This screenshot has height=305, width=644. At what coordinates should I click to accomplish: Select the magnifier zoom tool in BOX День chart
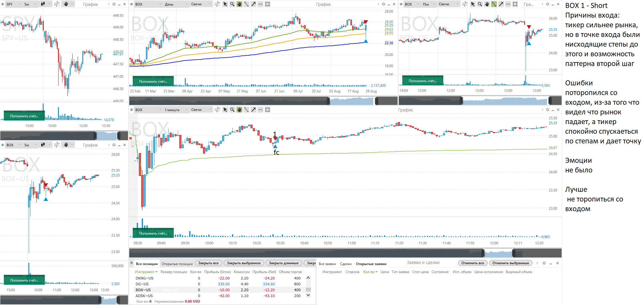[x=232, y=4]
